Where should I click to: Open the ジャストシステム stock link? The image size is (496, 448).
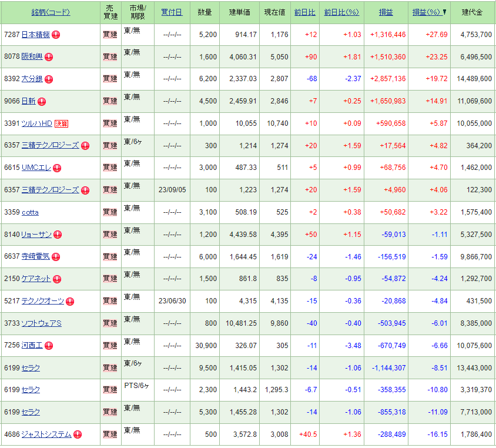[x=46, y=434]
